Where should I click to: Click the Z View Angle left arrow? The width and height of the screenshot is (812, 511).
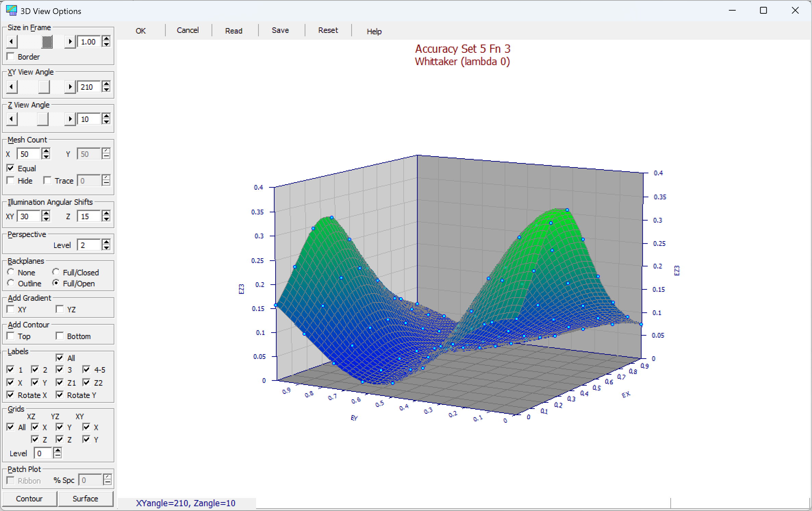click(x=12, y=119)
